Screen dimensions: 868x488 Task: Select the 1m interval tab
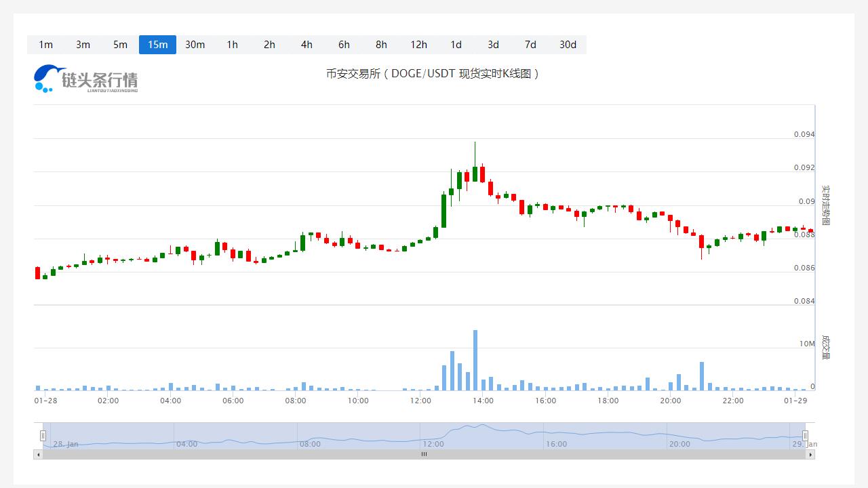tap(45, 45)
